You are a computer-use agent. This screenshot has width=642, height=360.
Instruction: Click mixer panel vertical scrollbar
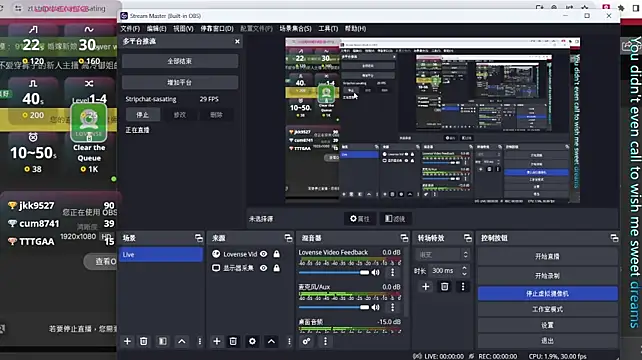(x=407, y=283)
